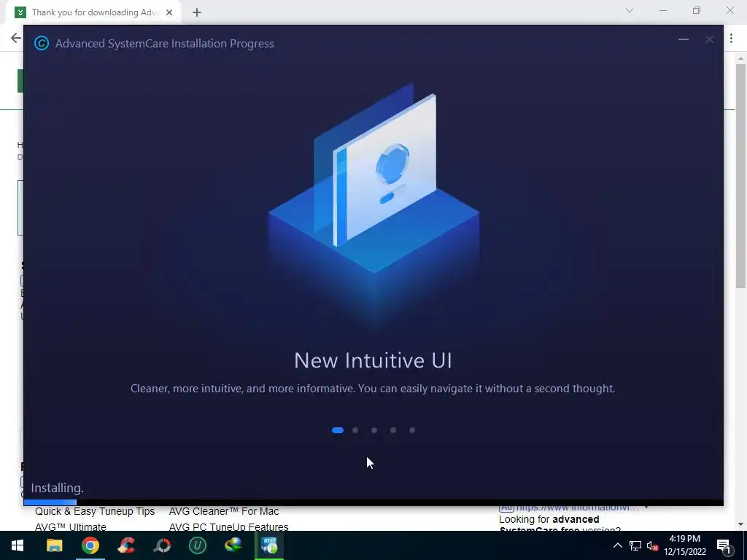Open Chrome's tab search chevron
The image size is (747, 560).
(630, 10)
